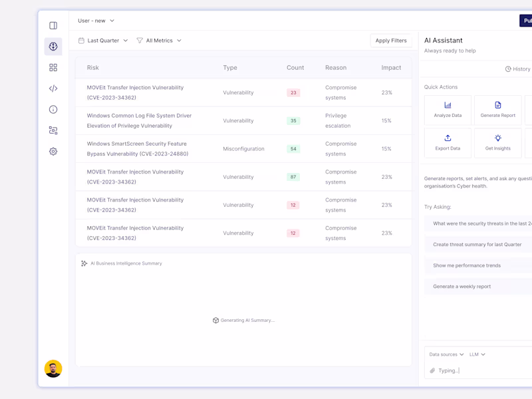Select Generate a weekly report suggestion
Screen dimensions: 532x399
478,287
